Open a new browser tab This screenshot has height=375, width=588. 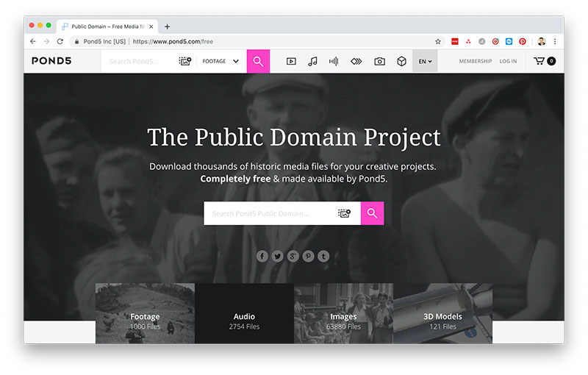(x=168, y=26)
